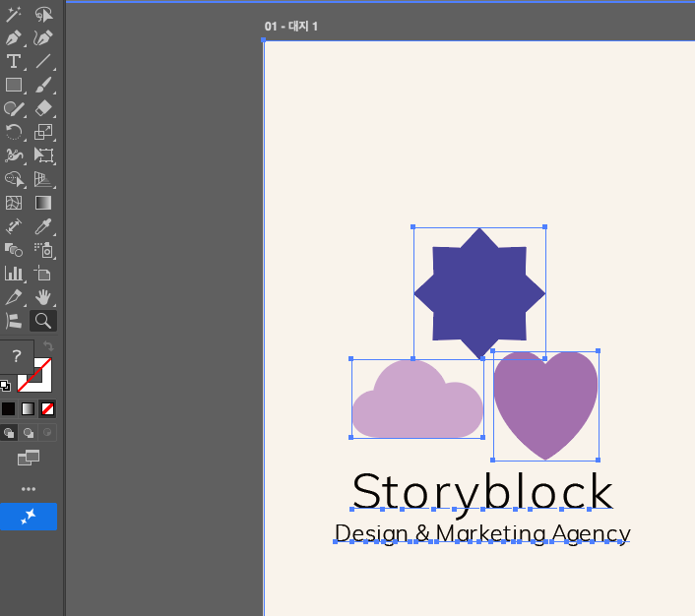Click the Storyblock title text
The height and width of the screenshot is (616, 695).
tap(482, 492)
